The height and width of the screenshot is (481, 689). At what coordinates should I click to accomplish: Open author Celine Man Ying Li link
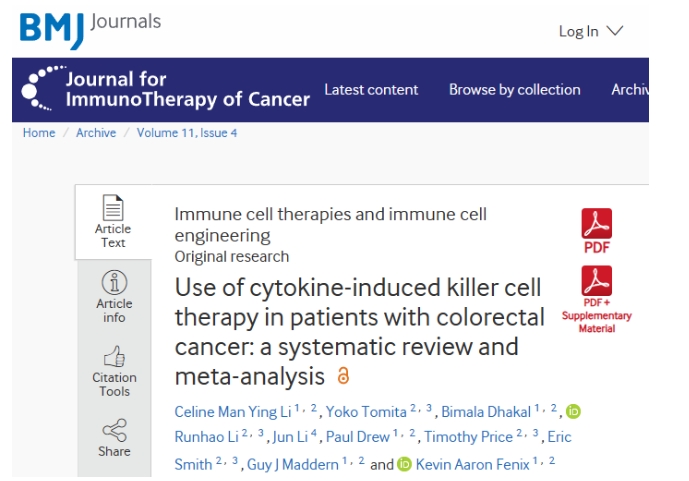point(233,412)
